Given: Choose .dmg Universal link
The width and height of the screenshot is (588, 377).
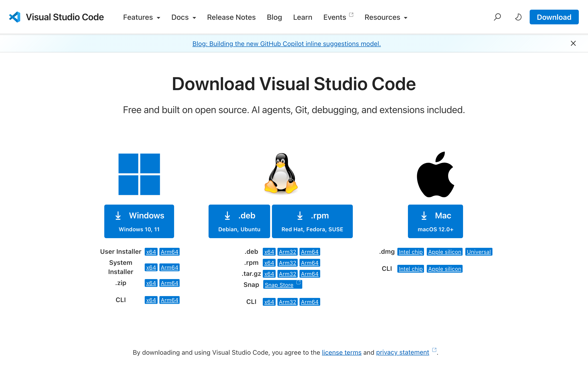Looking at the screenshot, I should pos(479,252).
